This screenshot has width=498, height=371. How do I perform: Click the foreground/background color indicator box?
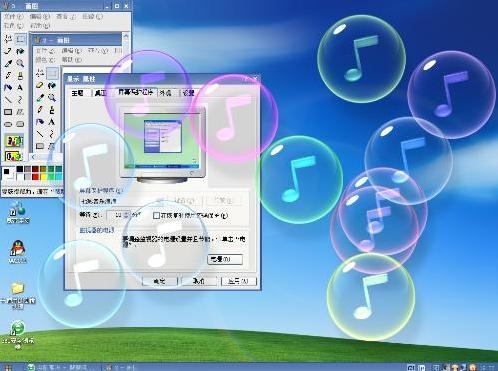8,173
